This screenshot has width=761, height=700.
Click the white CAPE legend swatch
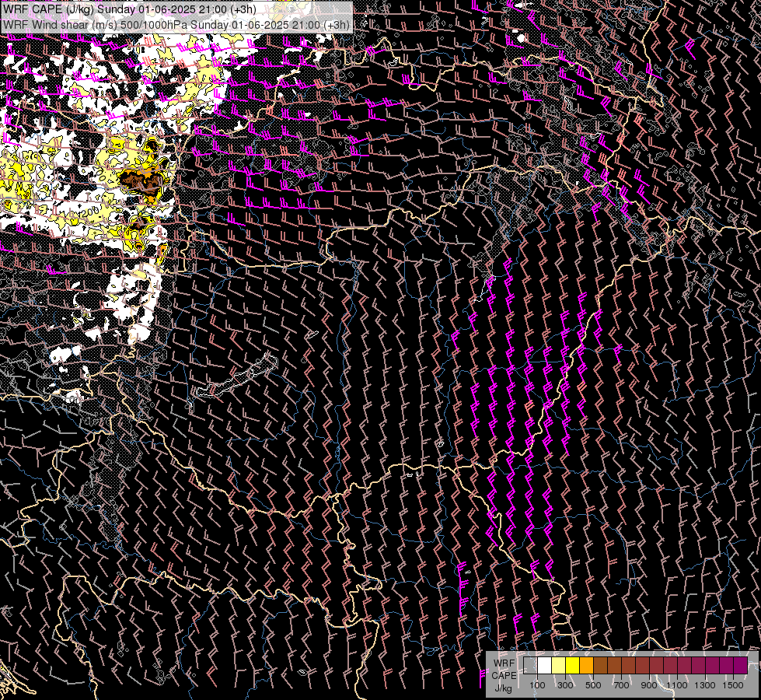(545, 665)
